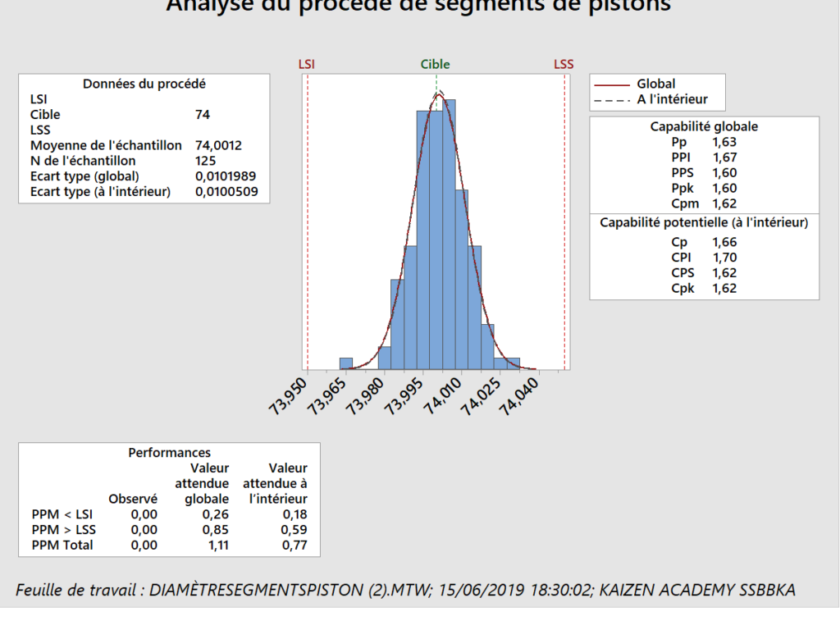The image size is (840, 630).
Task: Click the sample mean value 74,0012
Action: click(218, 145)
